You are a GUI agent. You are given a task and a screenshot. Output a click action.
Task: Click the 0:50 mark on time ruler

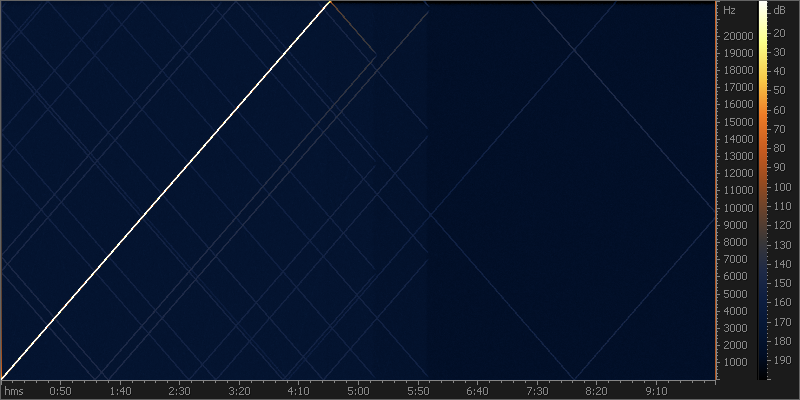coord(61,391)
